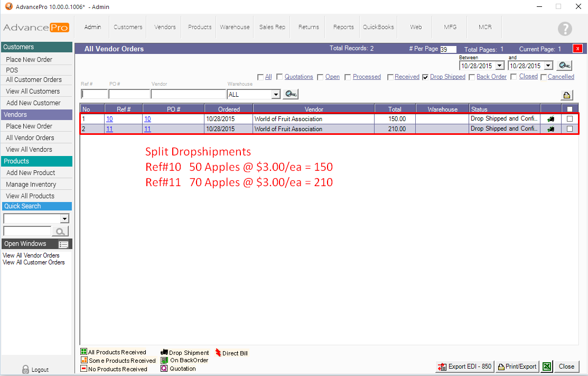Click the lock icon above the order table

(567, 95)
